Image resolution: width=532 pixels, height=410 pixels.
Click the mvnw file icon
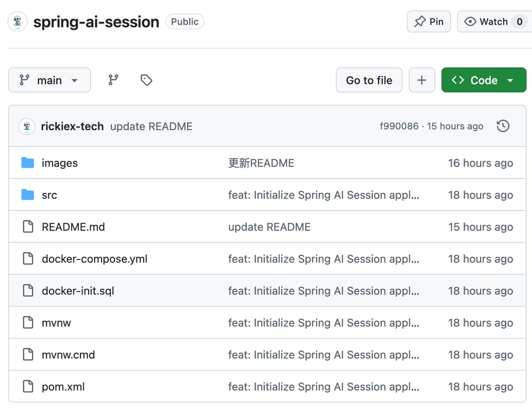click(x=28, y=323)
